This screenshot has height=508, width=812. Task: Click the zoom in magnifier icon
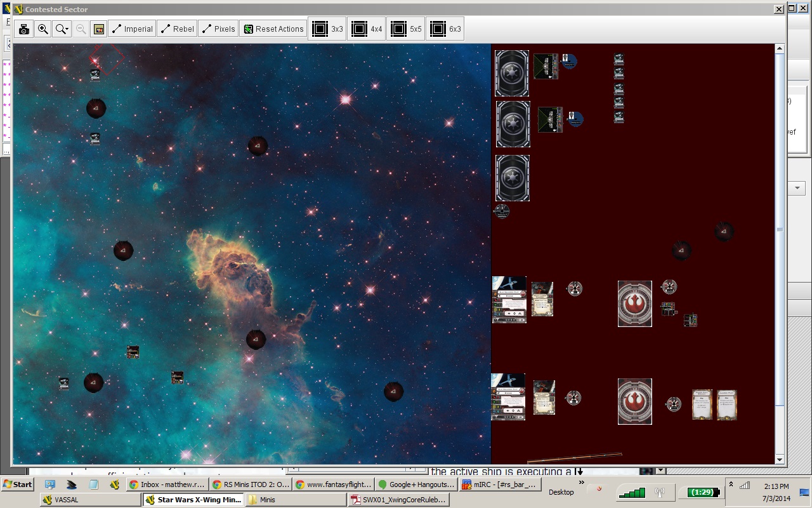click(43, 29)
